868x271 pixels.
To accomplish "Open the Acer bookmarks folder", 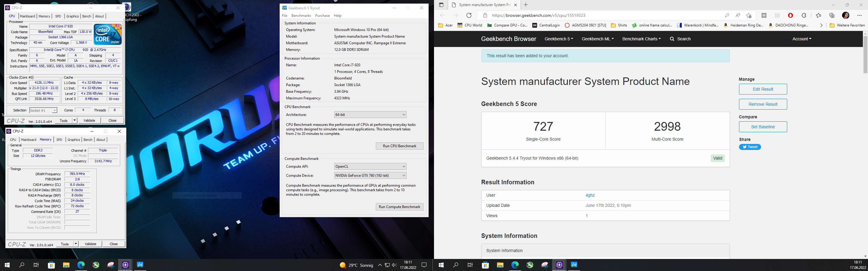I will [x=445, y=25].
